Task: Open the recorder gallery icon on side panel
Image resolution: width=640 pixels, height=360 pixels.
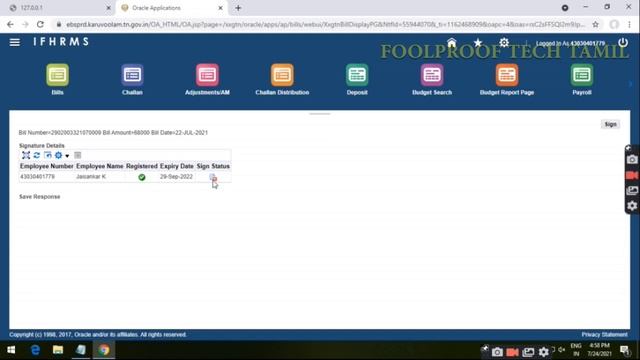Action: (632, 190)
